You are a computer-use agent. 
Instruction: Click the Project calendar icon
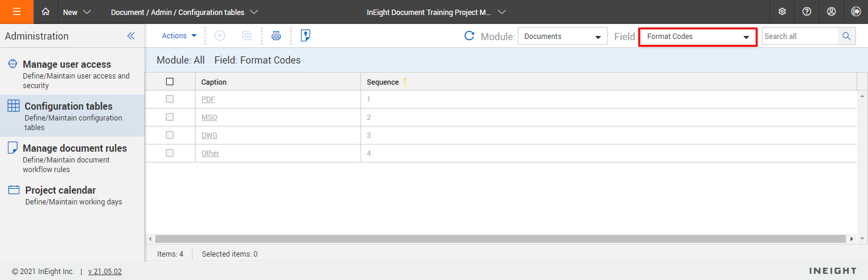13,190
